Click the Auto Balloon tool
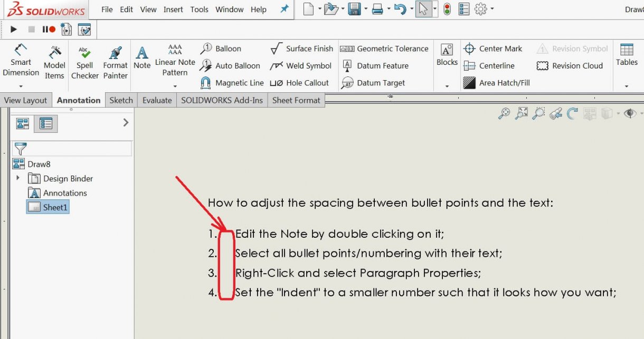644x339 pixels. (x=230, y=66)
